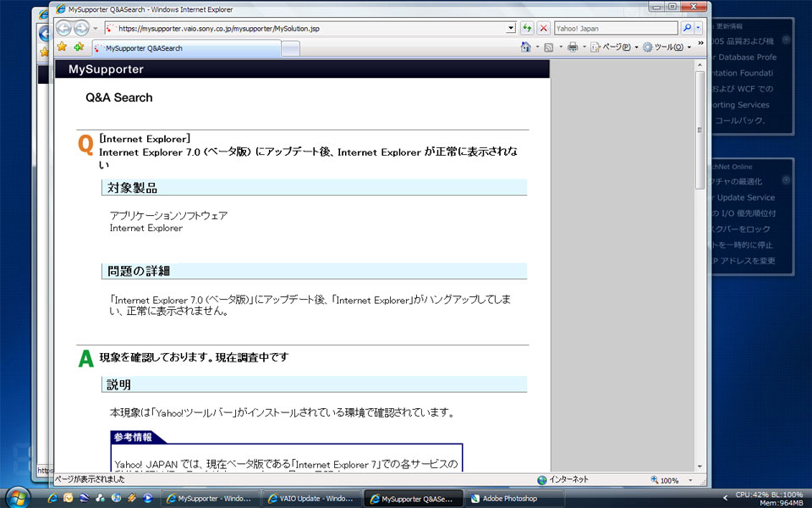Open the ツール(O) menu

[667, 47]
